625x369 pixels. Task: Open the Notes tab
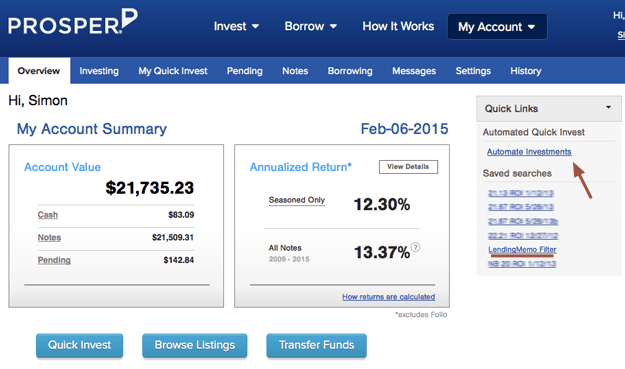[x=295, y=71]
